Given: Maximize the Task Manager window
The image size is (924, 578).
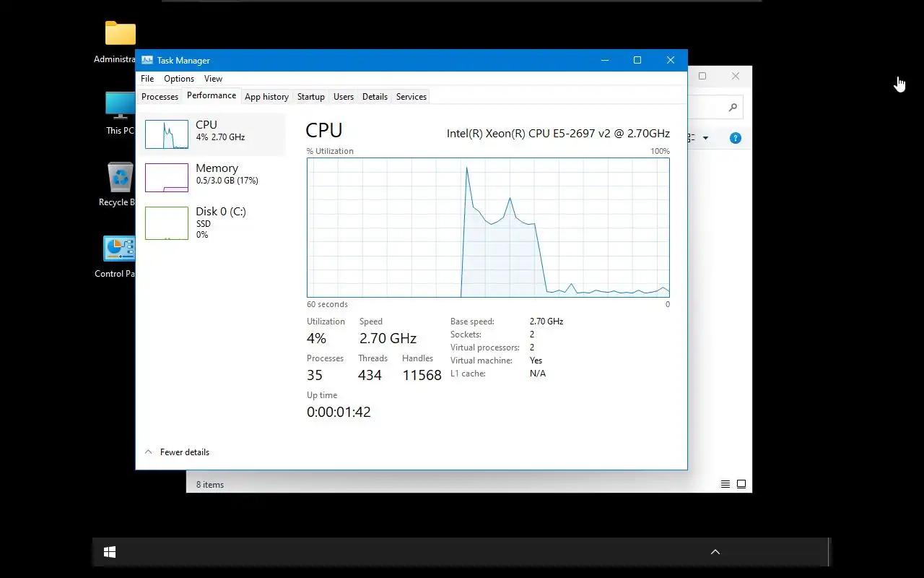Looking at the screenshot, I should point(637,60).
